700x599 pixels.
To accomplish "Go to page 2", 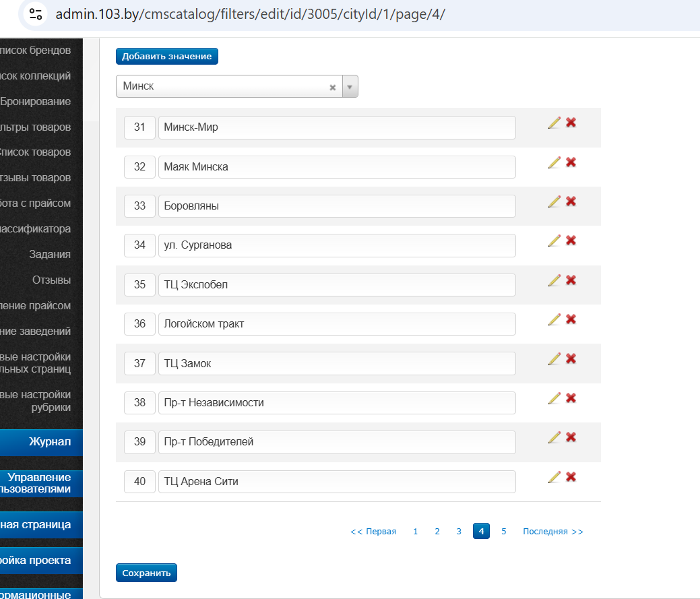I will coord(437,532).
